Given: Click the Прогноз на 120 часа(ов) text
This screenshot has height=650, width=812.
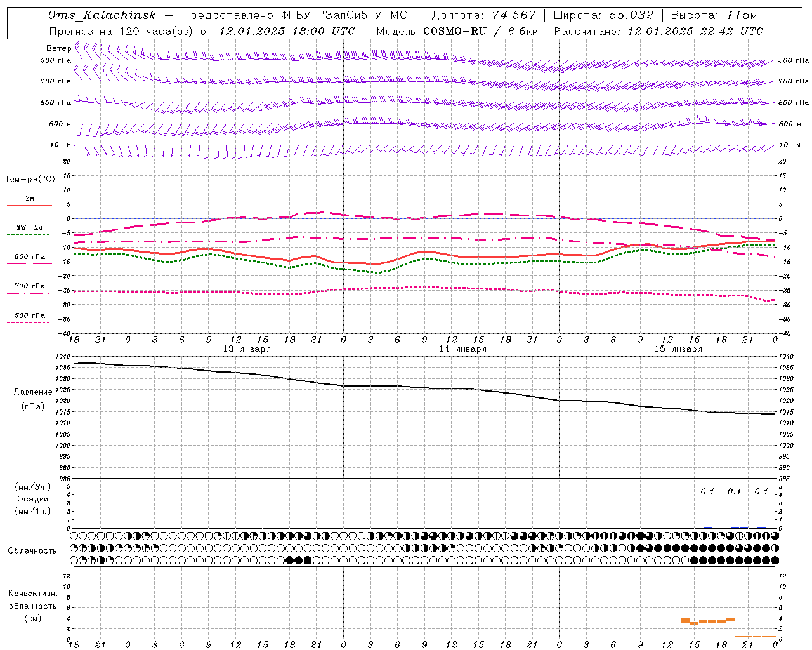Looking at the screenshot, I should 122,31.
